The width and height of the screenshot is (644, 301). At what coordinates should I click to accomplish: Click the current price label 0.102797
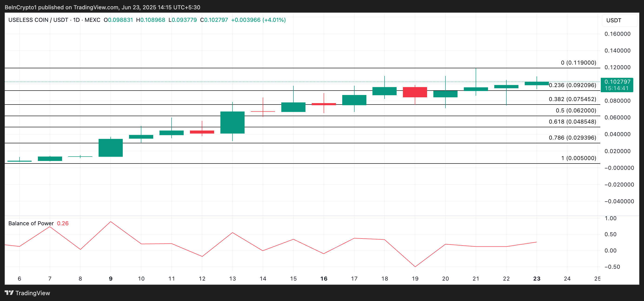pos(617,82)
